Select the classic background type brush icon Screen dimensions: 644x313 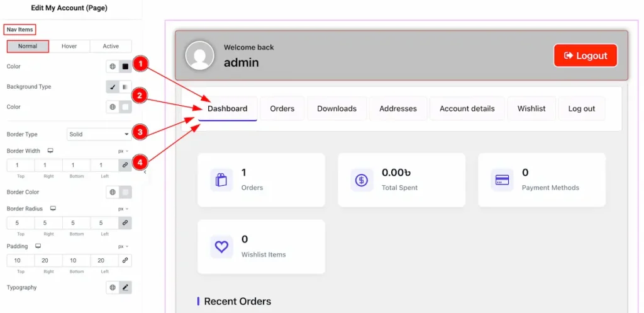(x=113, y=87)
